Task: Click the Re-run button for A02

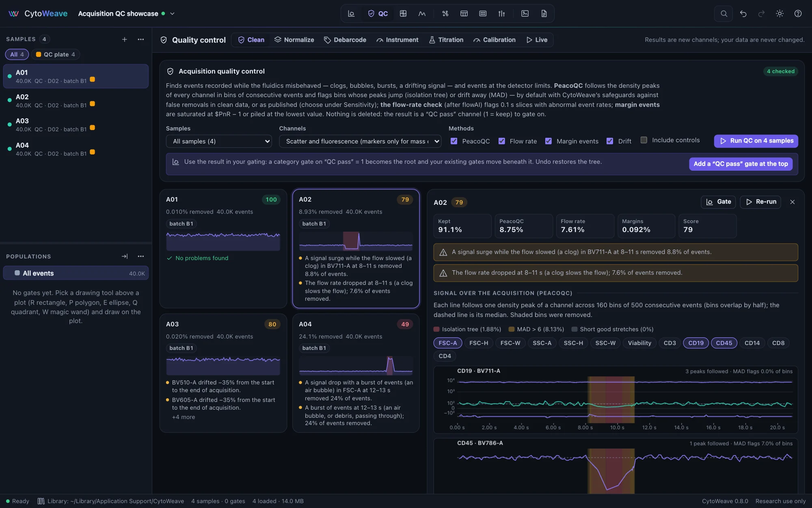Action: [760, 202]
